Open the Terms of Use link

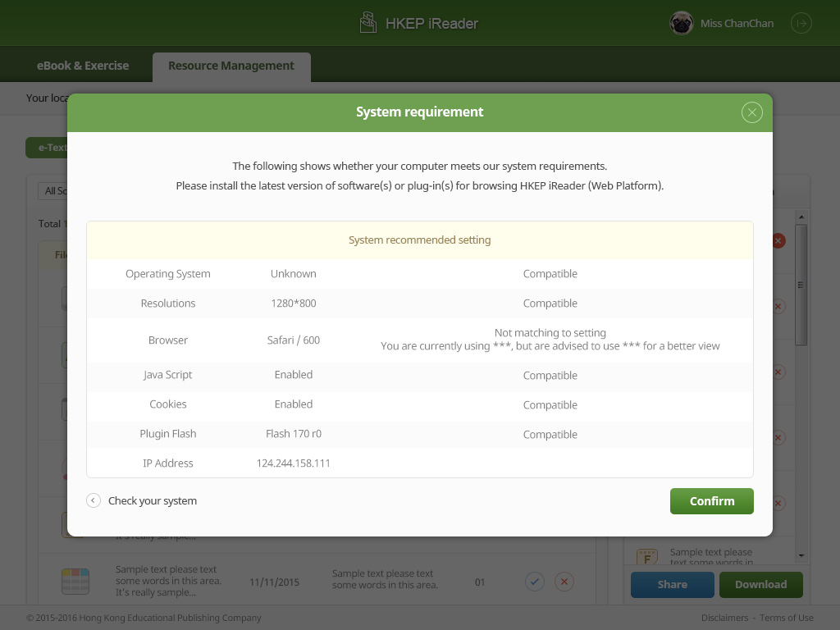pyautogui.click(x=786, y=618)
